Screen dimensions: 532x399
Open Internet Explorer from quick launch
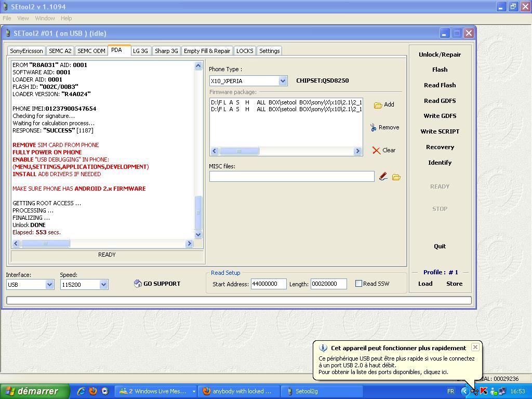click(81, 391)
